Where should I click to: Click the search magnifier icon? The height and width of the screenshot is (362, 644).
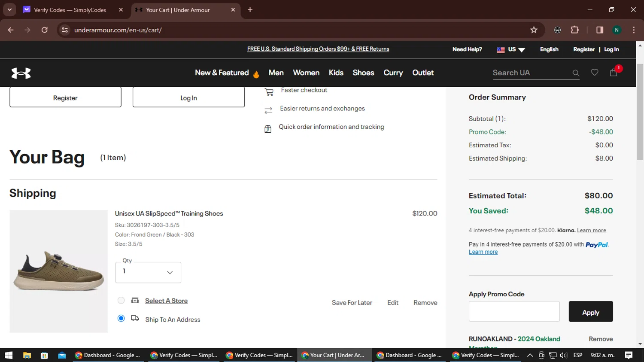click(576, 73)
